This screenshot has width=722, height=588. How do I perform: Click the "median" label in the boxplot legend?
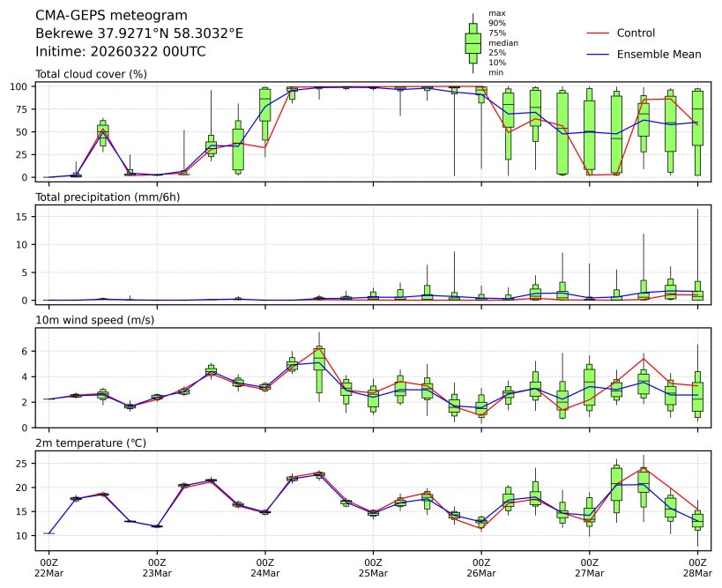(x=502, y=42)
